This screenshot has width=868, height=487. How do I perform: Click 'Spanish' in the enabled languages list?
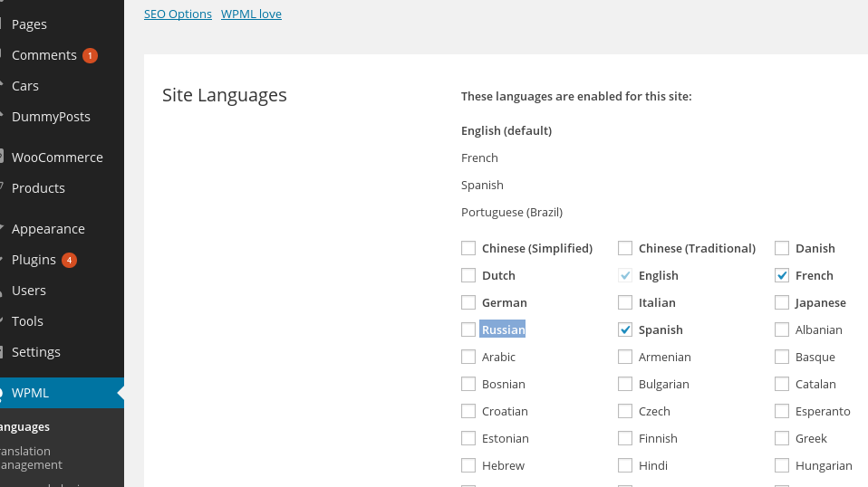pyautogui.click(x=482, y=186)
